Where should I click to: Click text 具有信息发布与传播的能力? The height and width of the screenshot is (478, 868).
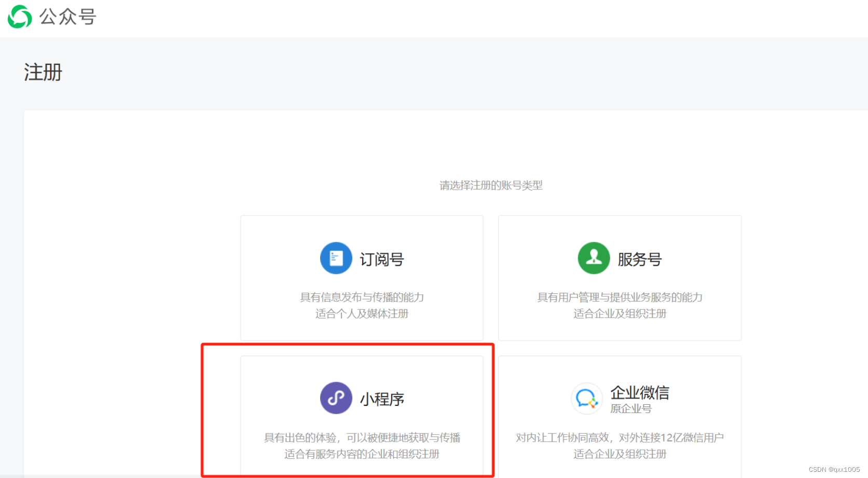tap(362, 297)
